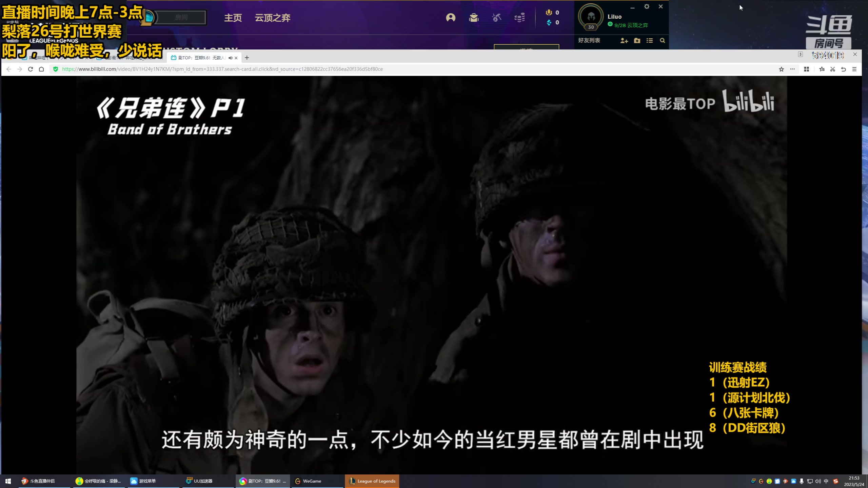Open the League client collection backpack icon
The image size is (868, 488).
coord(474,18)
